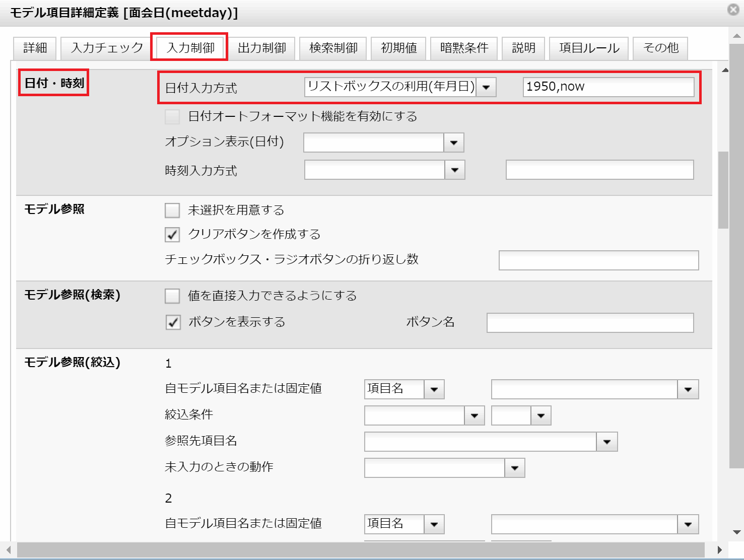Click the text field beside 時刻入力方式 dropdown

coord(600,170)
